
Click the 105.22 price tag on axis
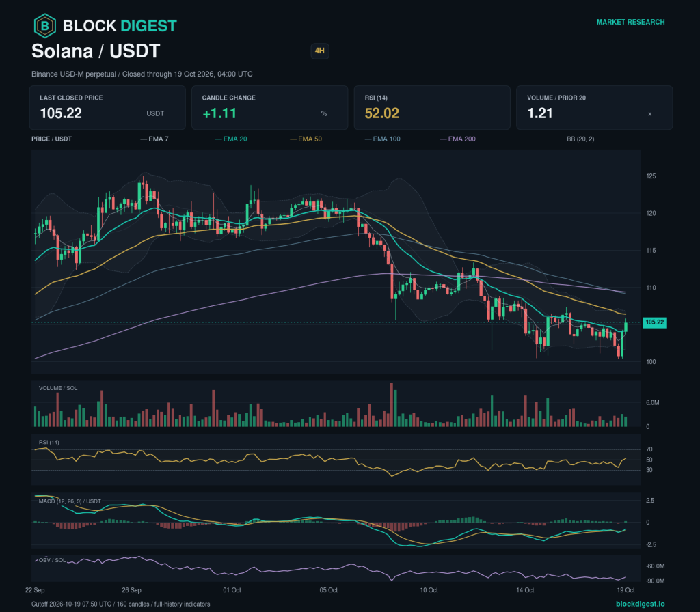[x=654, y=322]
